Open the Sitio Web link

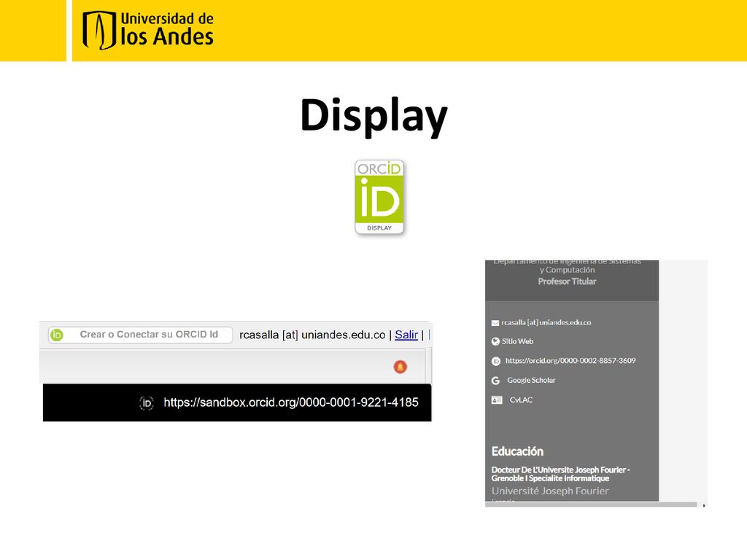click(517, 341)
